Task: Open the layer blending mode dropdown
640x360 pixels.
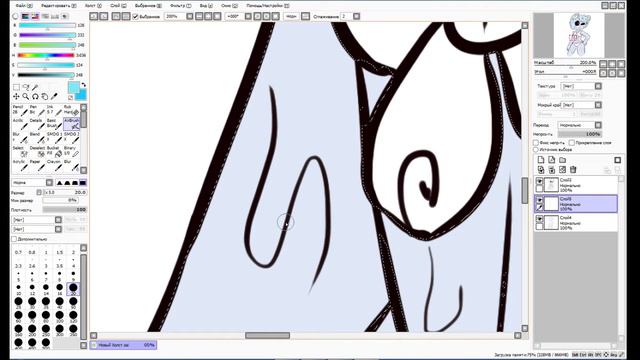Action: (598, 125)
